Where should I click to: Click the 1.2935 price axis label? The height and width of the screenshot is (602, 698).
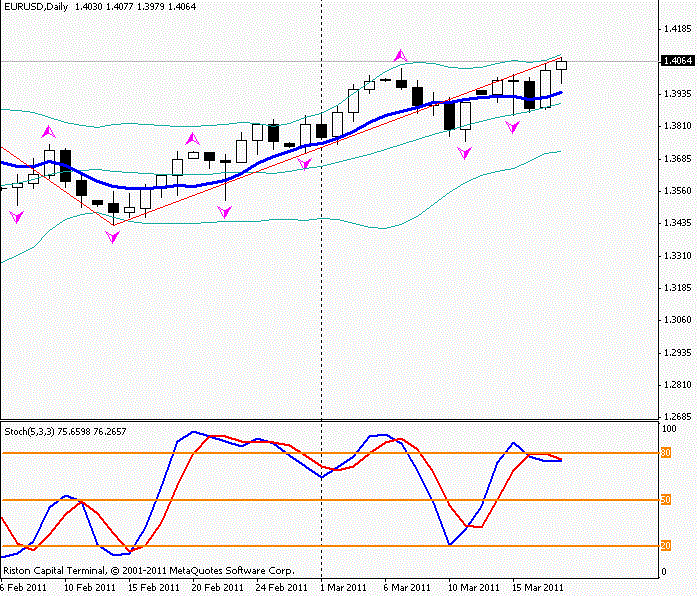[678, 353]
